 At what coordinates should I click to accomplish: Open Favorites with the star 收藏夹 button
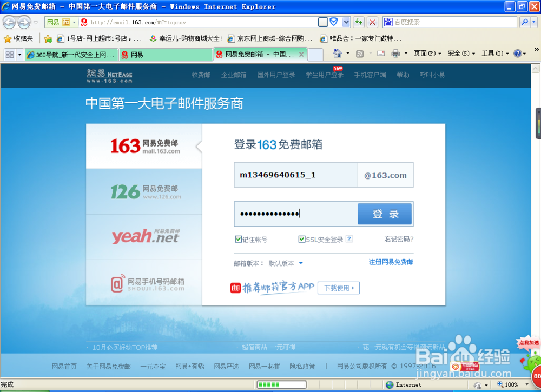[x=18, y=38]
